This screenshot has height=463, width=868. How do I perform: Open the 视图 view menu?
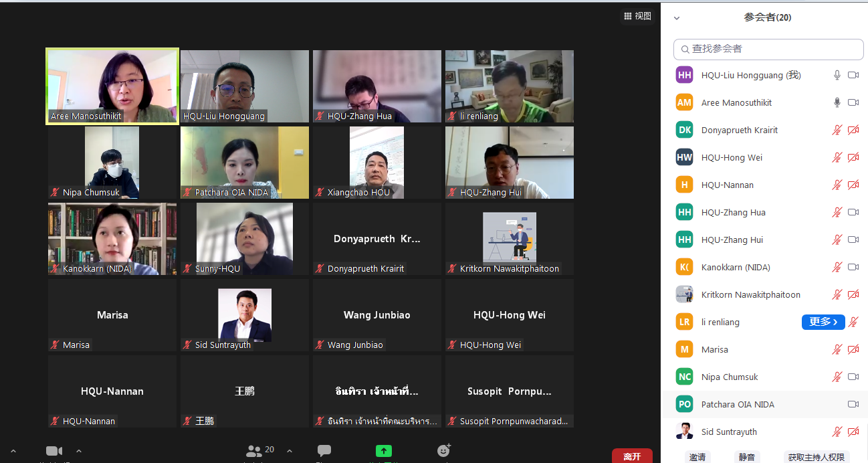point(637,16)
